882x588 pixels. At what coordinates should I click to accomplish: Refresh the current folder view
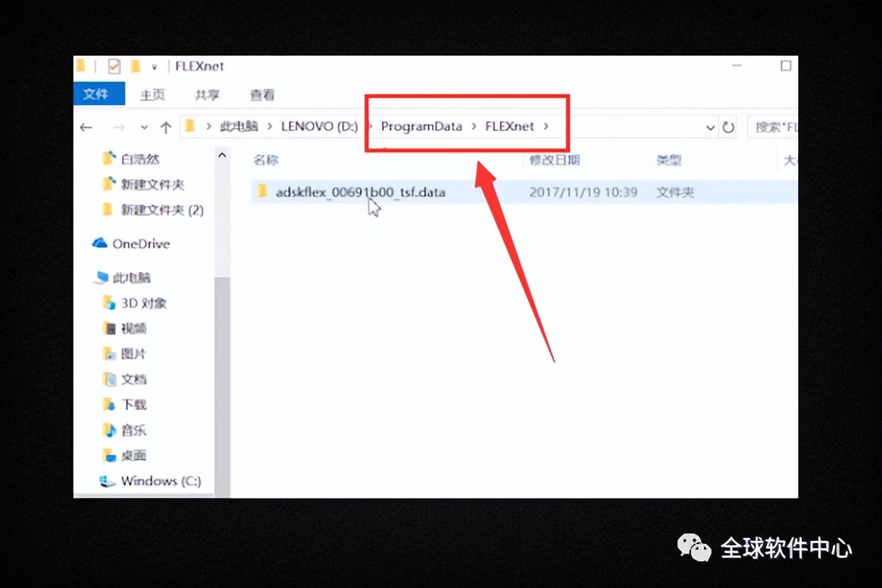(x=728, y=127)
